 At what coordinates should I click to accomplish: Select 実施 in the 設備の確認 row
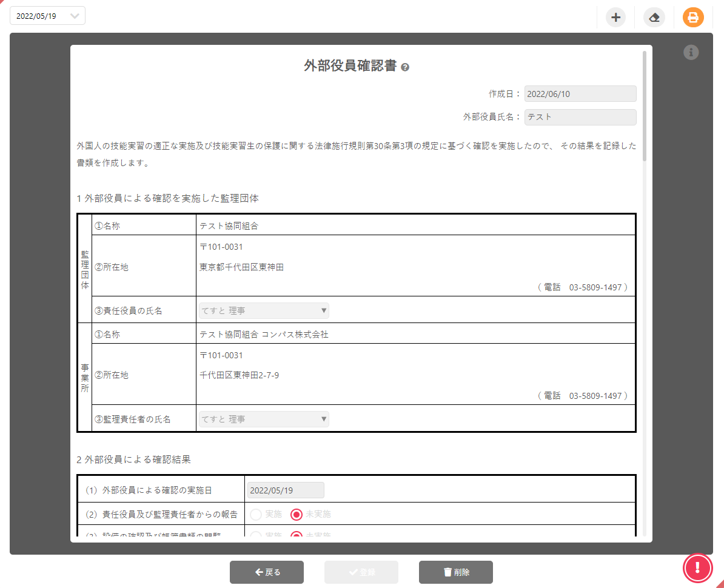tap(256, 535)
